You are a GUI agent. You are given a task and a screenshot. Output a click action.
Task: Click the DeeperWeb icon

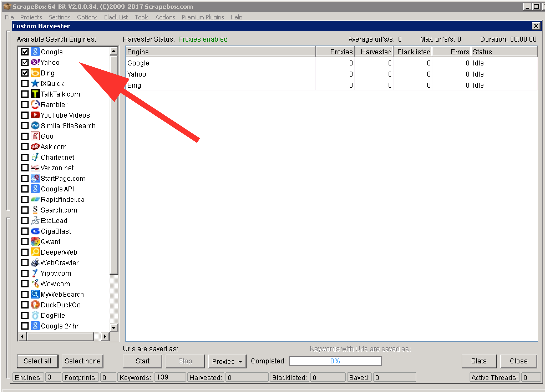click(x=35, y=252)
